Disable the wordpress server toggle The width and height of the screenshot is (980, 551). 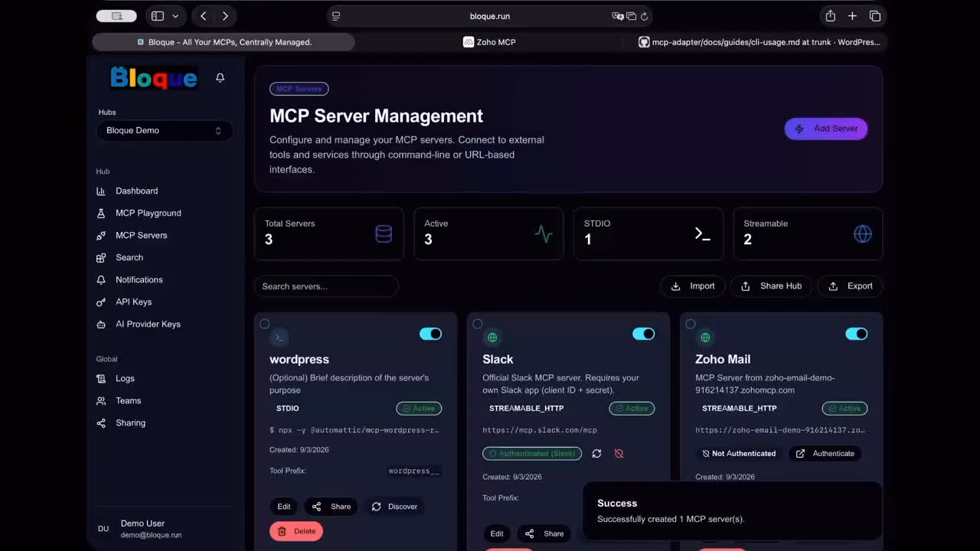[x=430, y=334]
